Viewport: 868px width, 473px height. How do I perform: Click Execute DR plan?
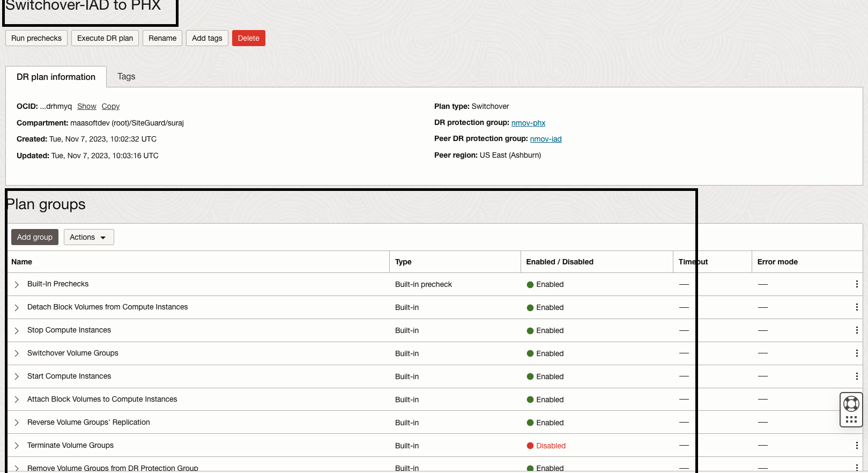(105, 38)
